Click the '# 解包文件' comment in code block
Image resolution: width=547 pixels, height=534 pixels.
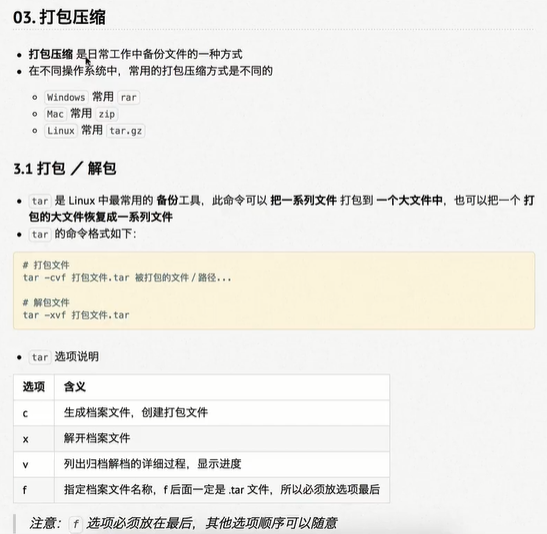(x=46, y=302)
